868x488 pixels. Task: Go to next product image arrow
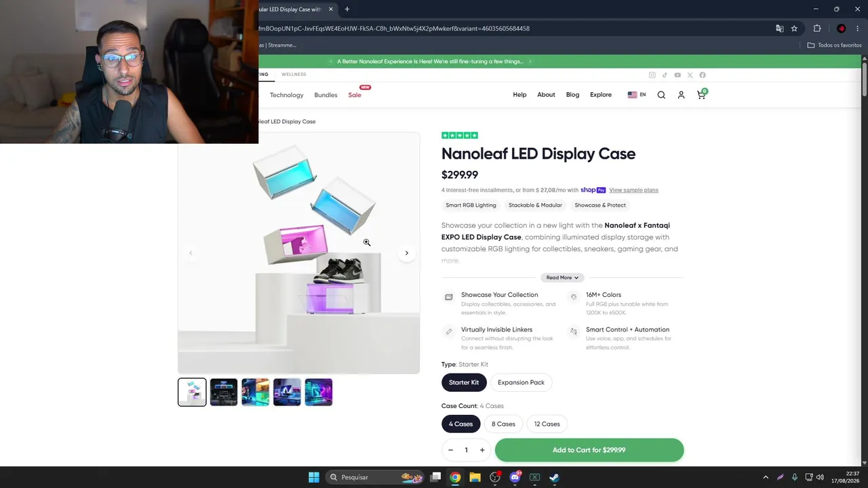(407, 253)
